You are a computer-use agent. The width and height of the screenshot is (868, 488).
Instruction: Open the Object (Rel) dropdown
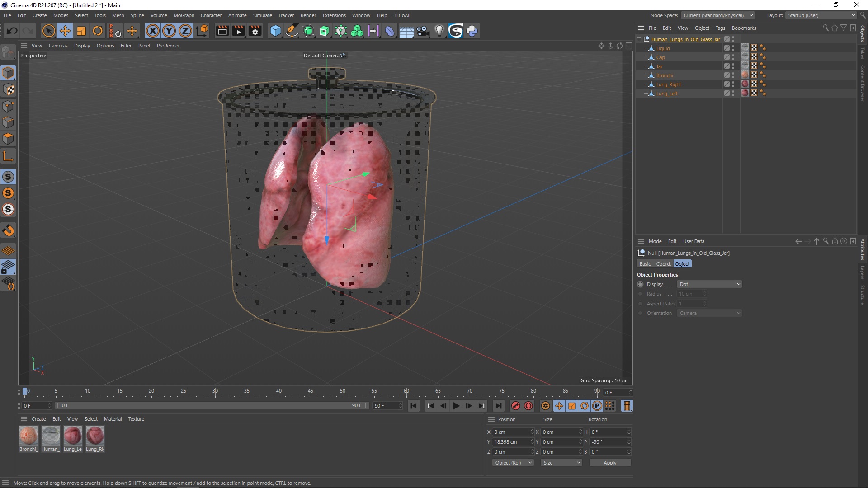513,463
